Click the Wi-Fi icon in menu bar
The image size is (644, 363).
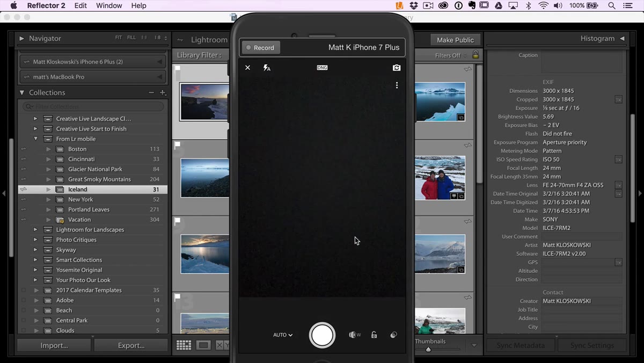(x=543, y=5)
